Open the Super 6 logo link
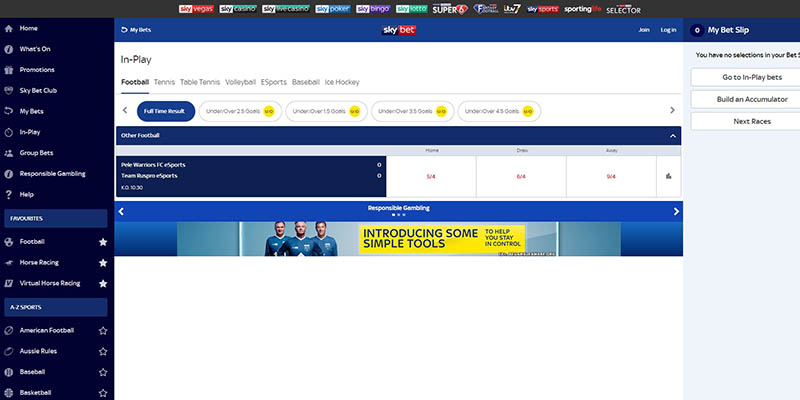Viewport: 800px width, 400px height. pyautogui.click(x=450, y=9)
